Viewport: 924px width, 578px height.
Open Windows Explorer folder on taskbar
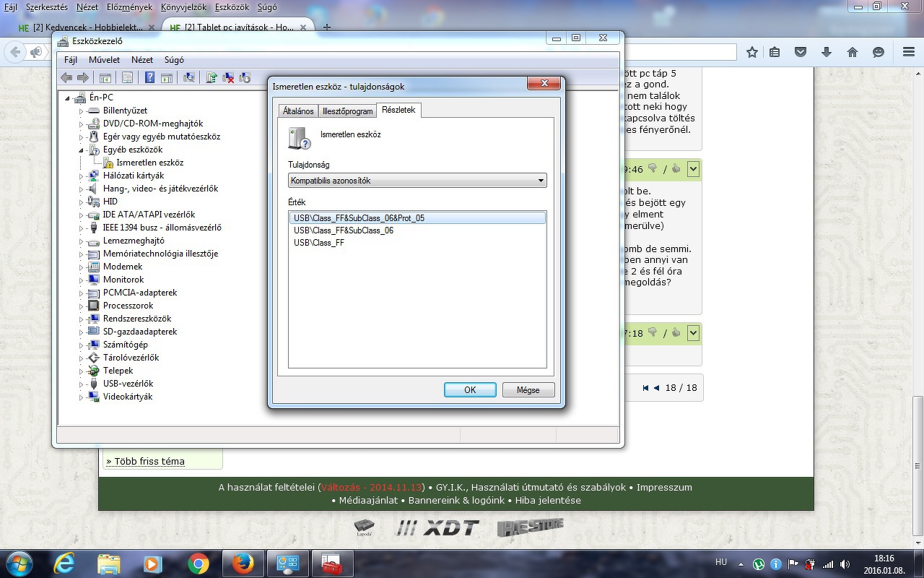point(109,564)
